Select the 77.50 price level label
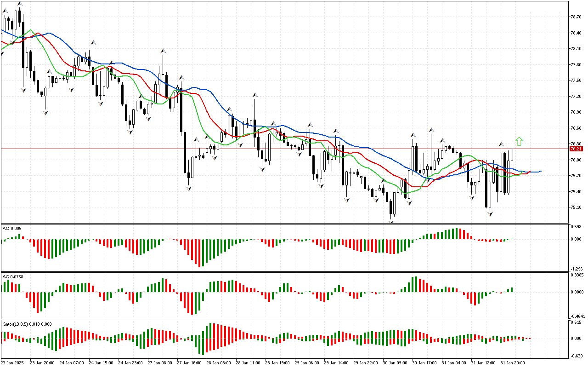The height and width of the screenshot is (368, 588). click(576, 80)
